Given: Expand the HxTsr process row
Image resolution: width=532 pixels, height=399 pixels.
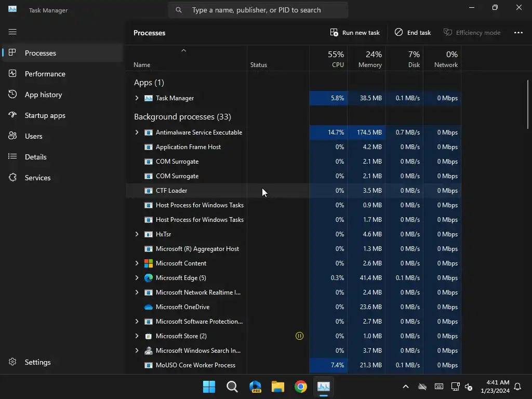Looking at the screenshot, I should [137, 234].
